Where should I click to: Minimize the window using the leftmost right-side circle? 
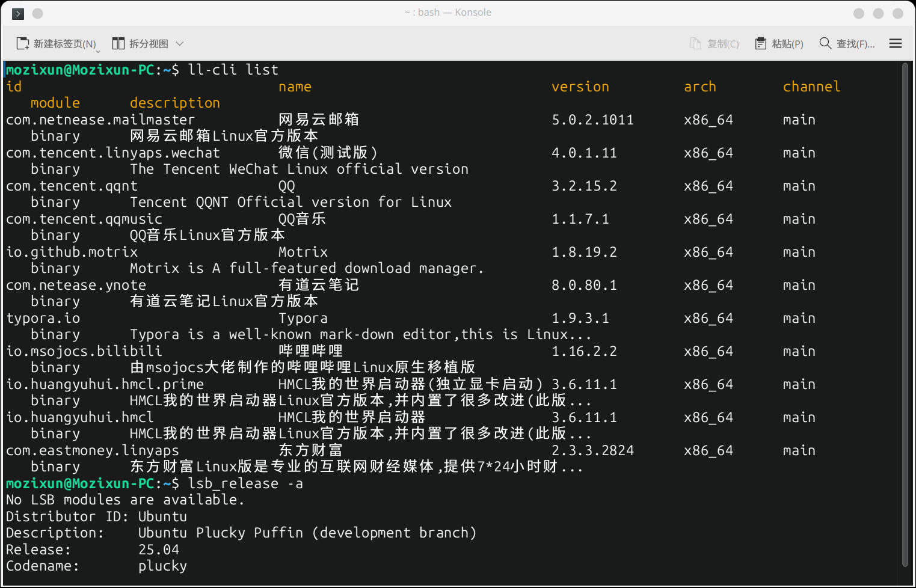click(x=859, y=13)
